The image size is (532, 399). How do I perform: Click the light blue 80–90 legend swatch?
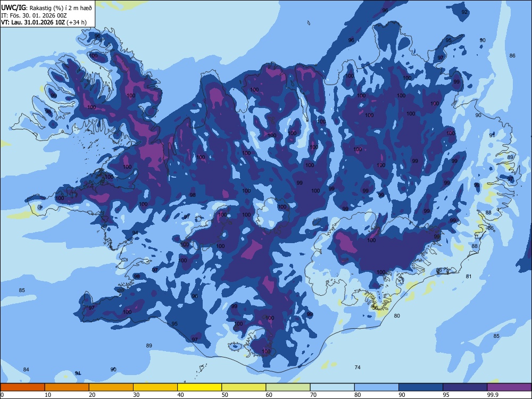(377, 387)
